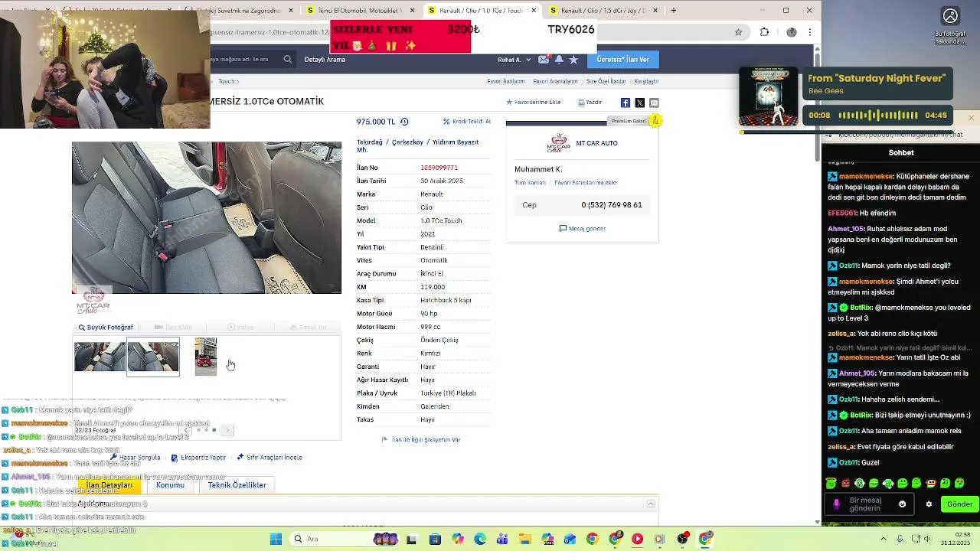Screen dimensions: 980x551
Task: Open the messages envelope icon in header
Action: click(x=544, y=60)
